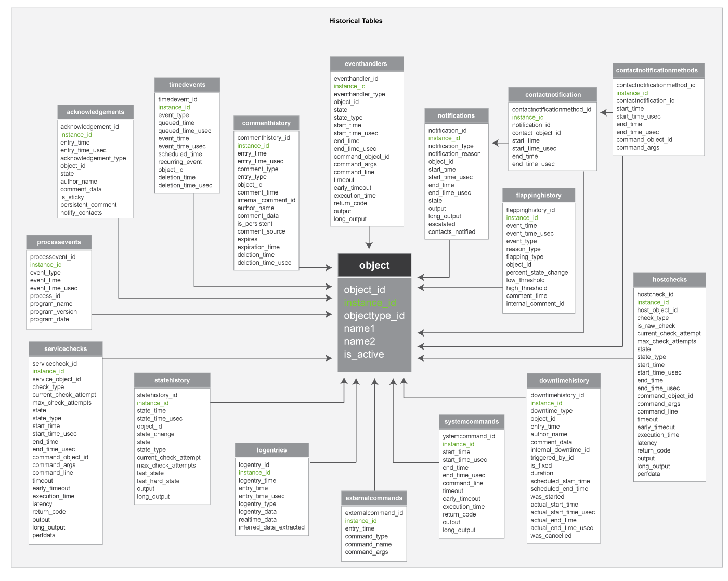This screenshot has width=728, height=581.
Task: Click the logentries table header
Action: [272, 450]
